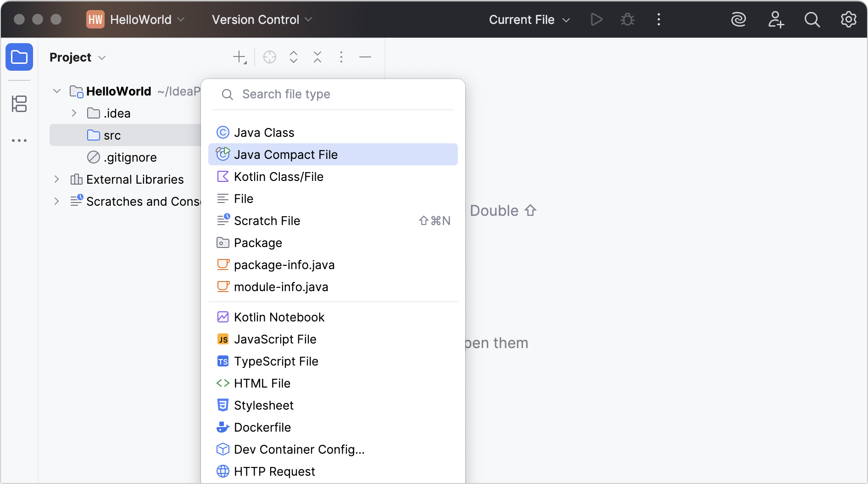
Task: Open Search Everywhere
Action: point(812,19)
